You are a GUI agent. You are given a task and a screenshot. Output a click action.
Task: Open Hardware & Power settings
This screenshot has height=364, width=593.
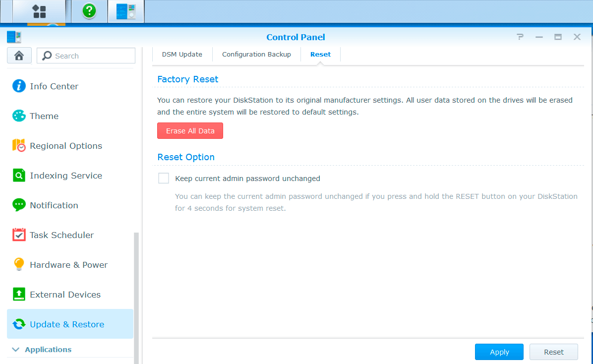(x=68, y=265)
